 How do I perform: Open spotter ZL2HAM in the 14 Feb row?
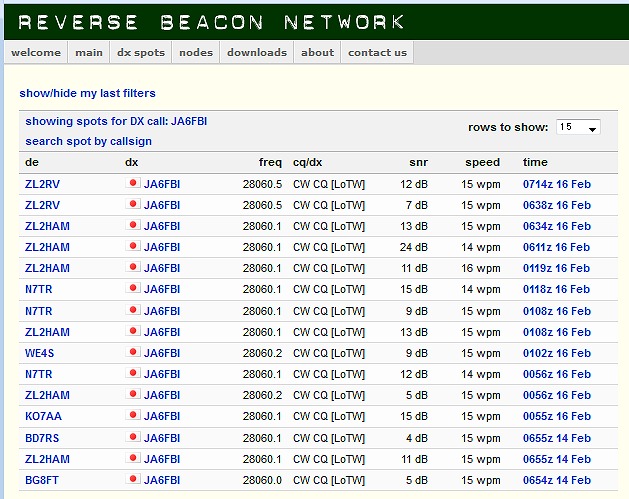[47, 459]
